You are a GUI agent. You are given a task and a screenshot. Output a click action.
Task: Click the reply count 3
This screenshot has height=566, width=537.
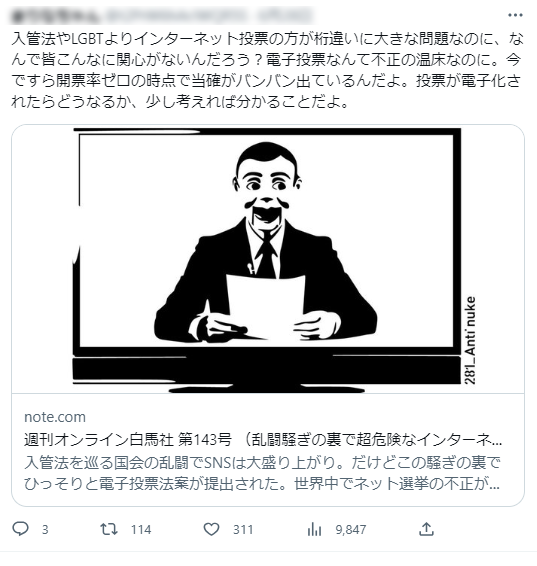click(x=45, y=530)
